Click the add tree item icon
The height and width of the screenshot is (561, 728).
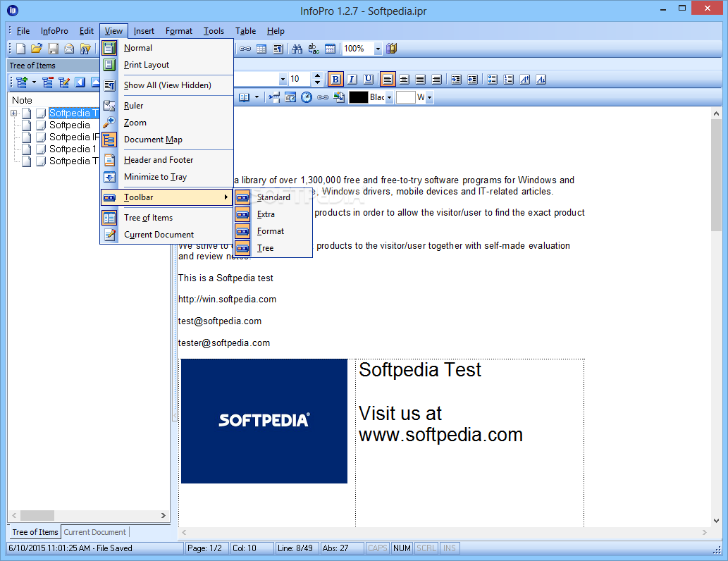(x=21, y=82)
